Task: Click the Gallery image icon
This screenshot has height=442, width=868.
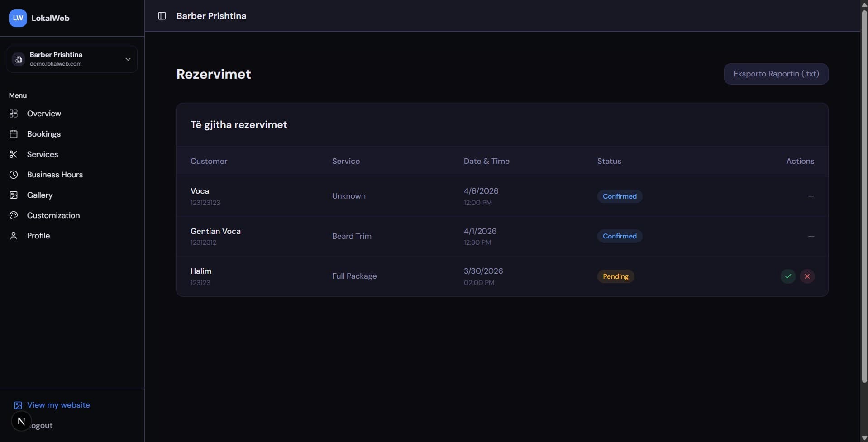Action: click(14, 195)
